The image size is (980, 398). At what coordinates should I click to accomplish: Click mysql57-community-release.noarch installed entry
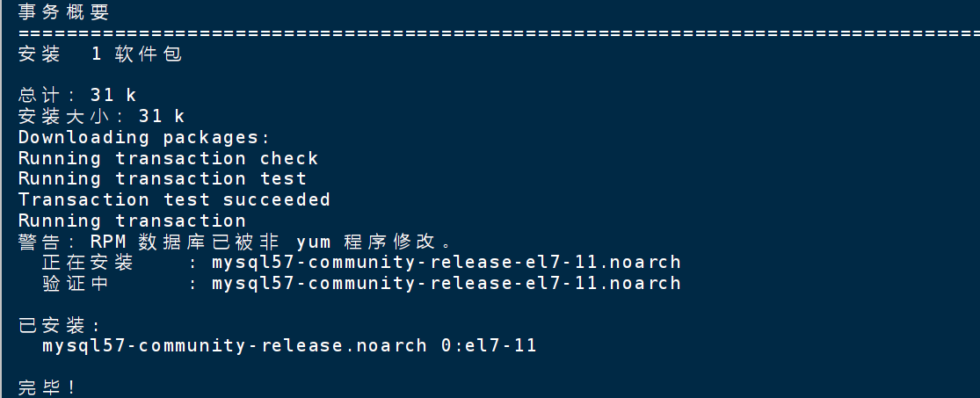pos(235,345)
